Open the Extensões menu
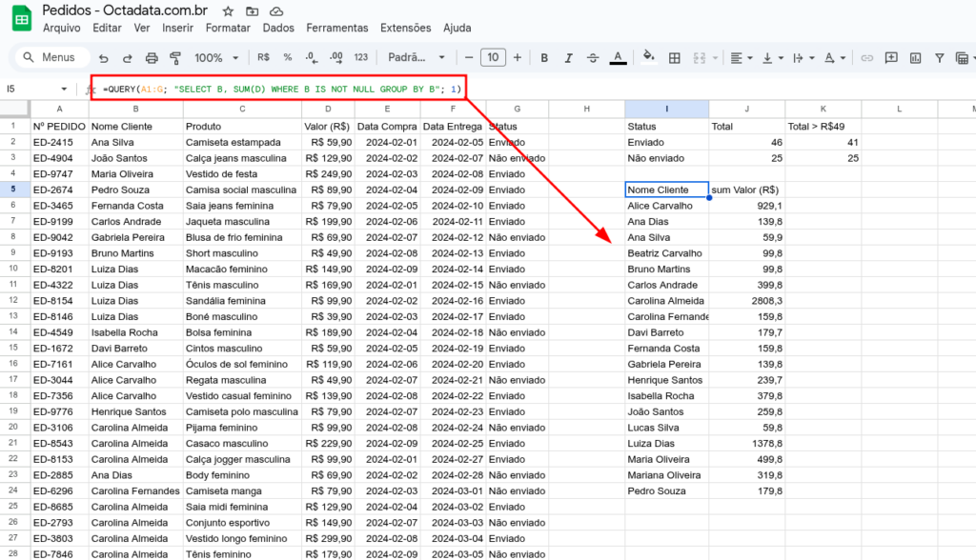This screenshot has width=976, height=560. click(406, 28)
